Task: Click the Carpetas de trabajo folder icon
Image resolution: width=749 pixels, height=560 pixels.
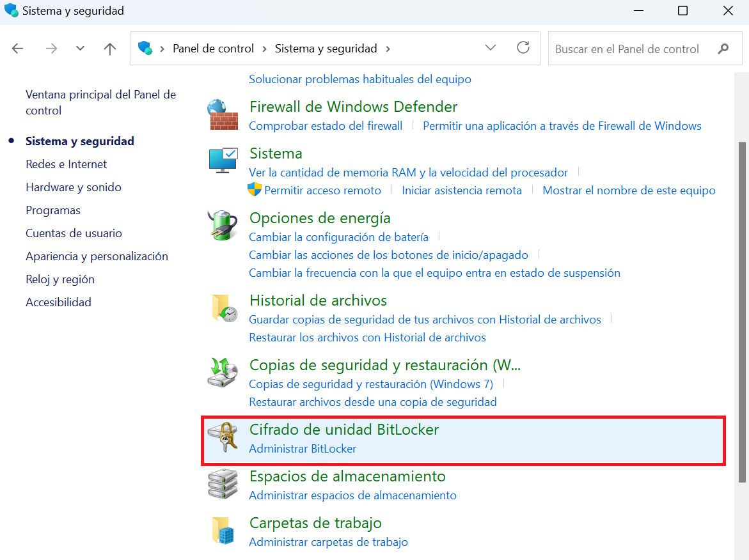Action: 222,531
